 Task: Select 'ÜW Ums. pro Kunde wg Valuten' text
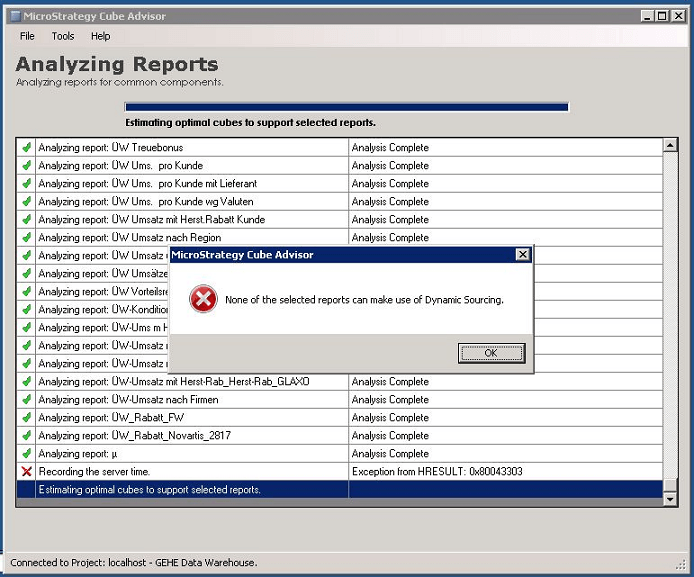[x=182, y=201]
